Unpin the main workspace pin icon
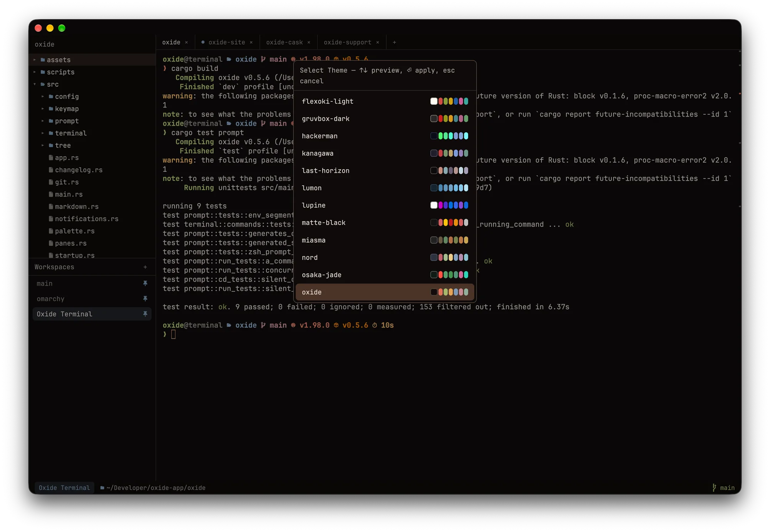Image resolution: width=770 pixels, height=532 pixels. pyautogui.click(x=145, y=284)
